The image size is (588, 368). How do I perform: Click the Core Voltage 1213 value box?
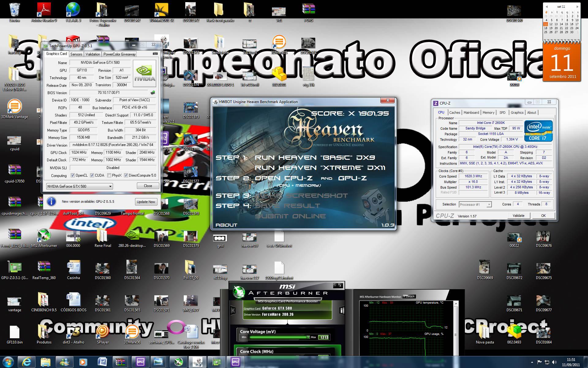(324, 337)
